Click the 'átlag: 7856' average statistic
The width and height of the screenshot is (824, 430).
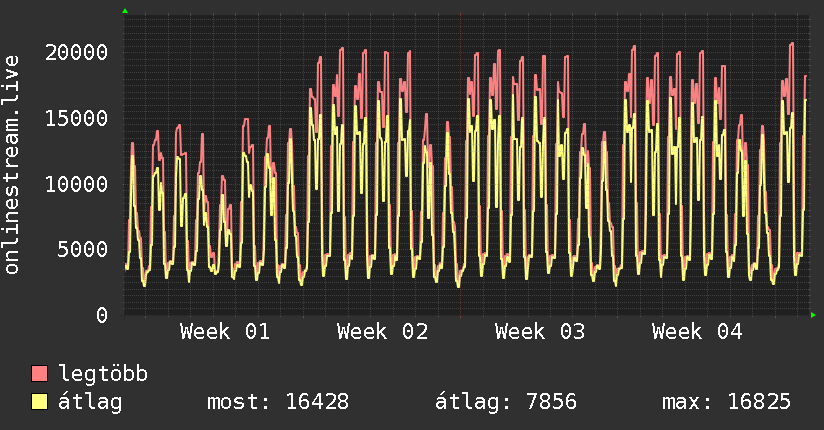(x=506, y=402)
